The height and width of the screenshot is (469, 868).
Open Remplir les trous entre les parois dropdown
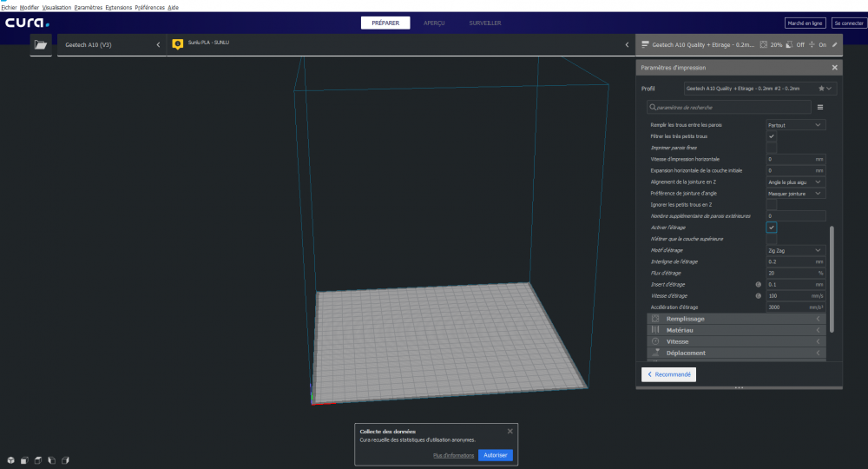click(x=796, y=125)
